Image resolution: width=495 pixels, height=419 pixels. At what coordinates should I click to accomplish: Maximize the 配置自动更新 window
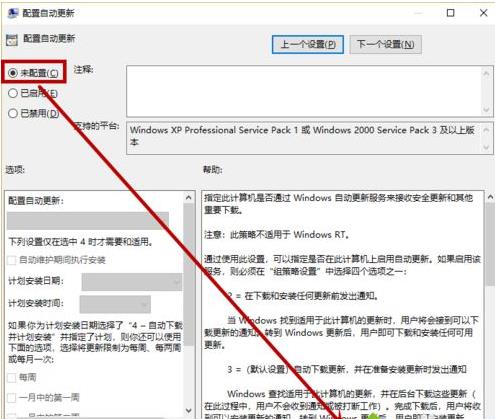tap(450, 13)
